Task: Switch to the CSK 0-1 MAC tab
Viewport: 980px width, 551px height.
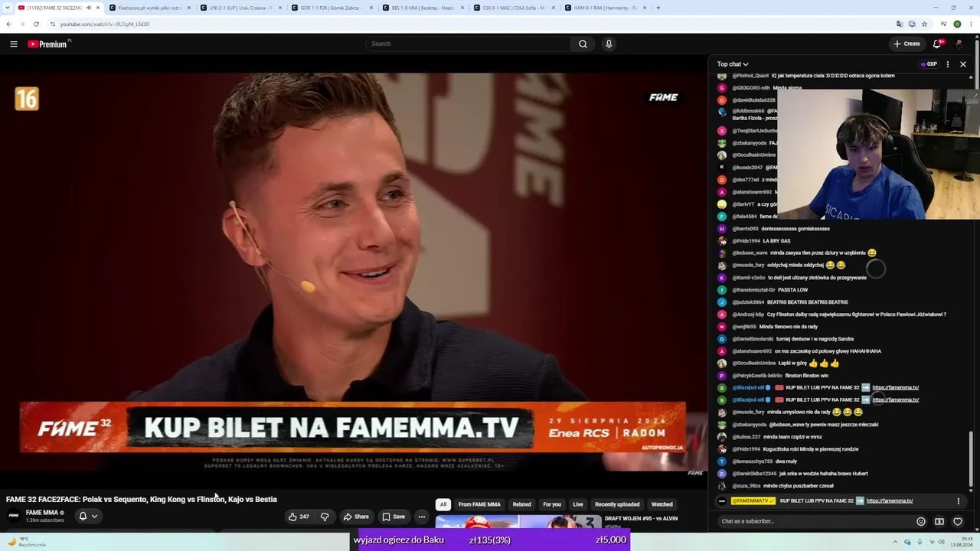Action: (514, 8)
